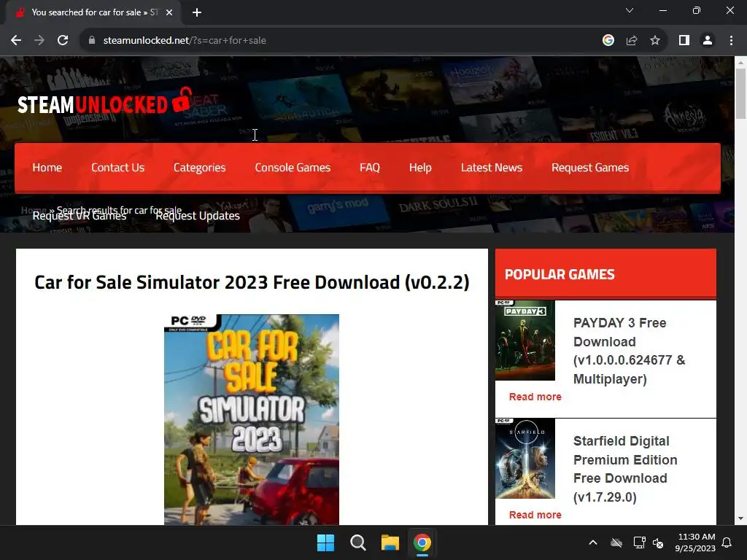The height and width of the screenshot is (560, 747).
Task: Click the scrollbar down arrow
Action: coord(740,518)
